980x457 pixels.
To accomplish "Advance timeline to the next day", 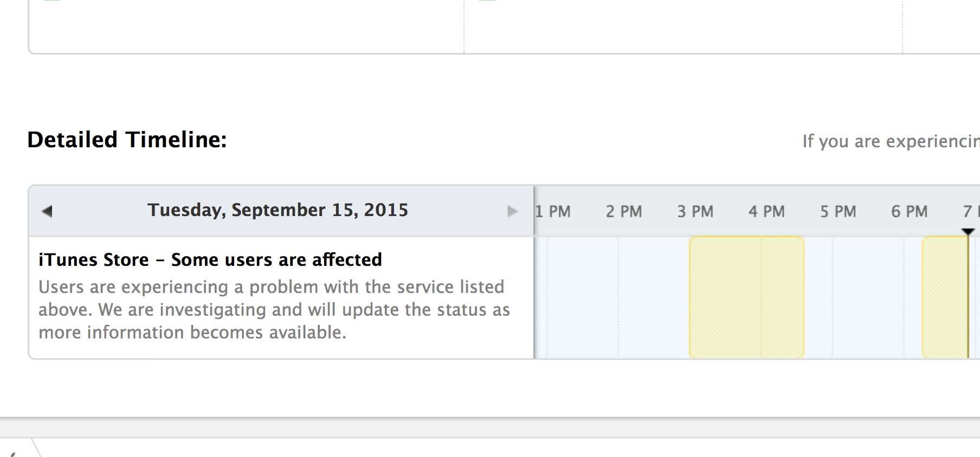I will tap(512, 211).
